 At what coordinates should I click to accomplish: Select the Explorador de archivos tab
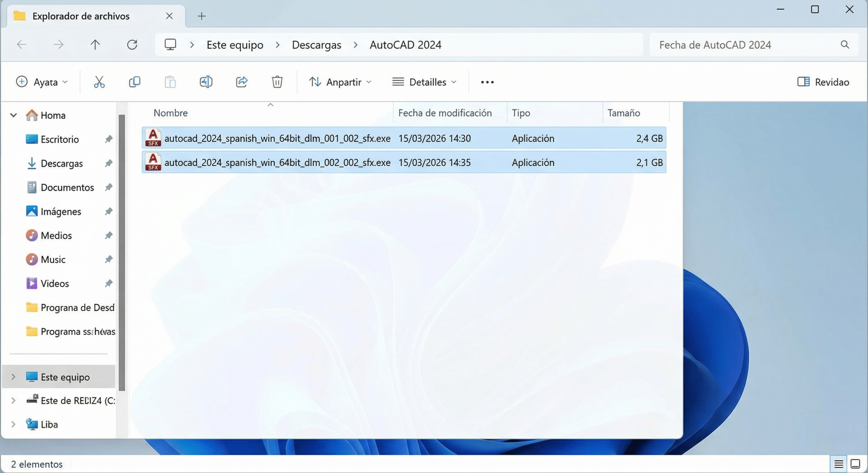[x=81, y=16]
